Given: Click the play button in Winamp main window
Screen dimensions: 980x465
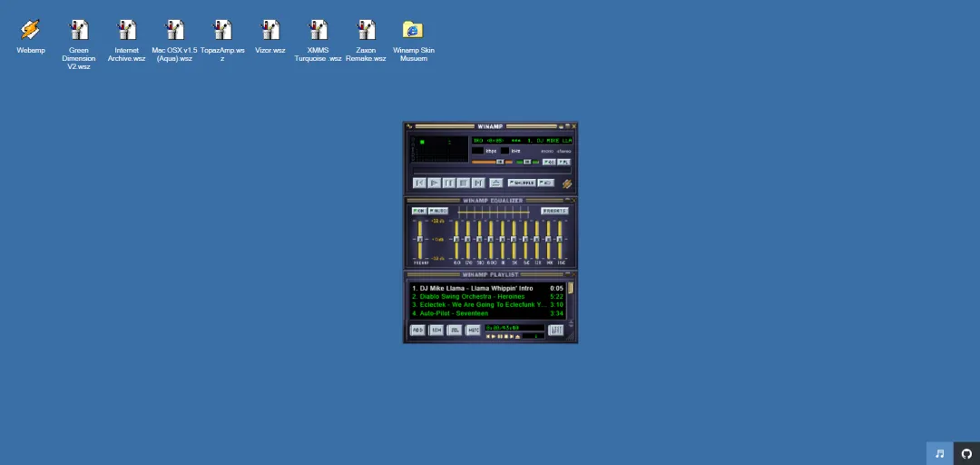Looking at the screenshot, I should [435, 183].
